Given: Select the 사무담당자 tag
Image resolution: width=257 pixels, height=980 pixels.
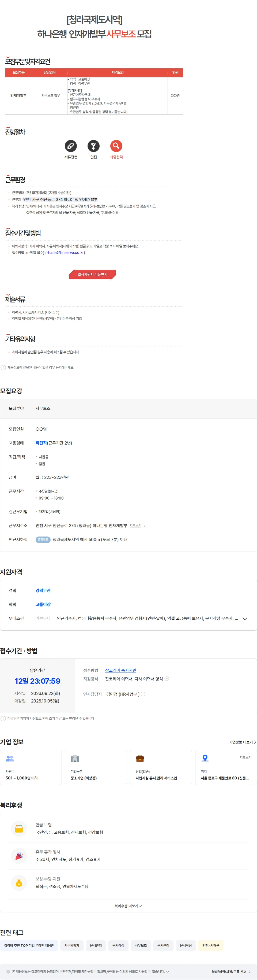Looking at the screenshot, I should (72, 945).
